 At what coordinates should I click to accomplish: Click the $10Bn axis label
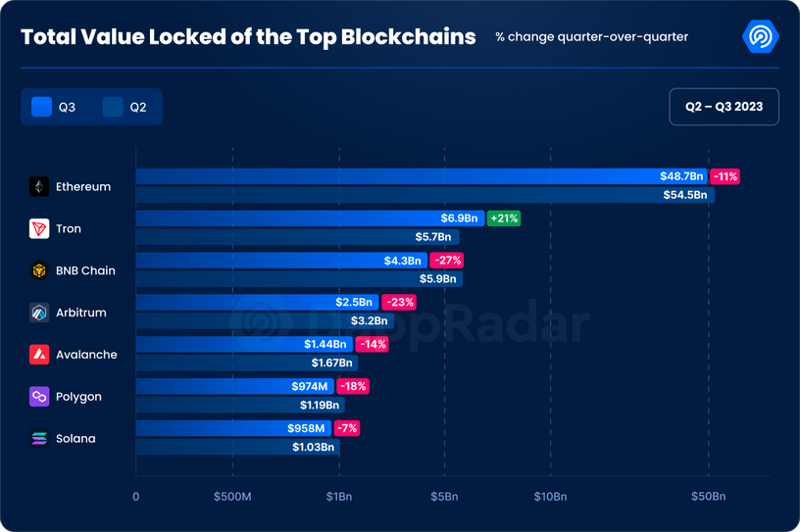coord(550,497)
